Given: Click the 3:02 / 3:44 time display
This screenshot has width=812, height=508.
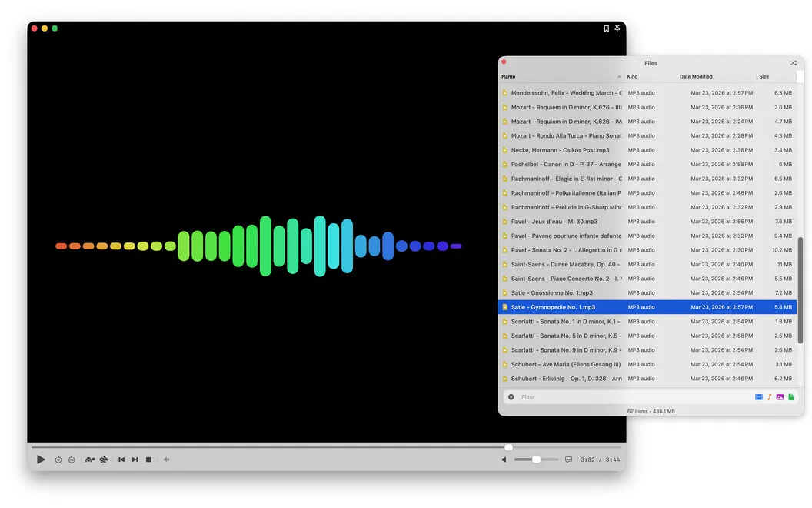Looking at the screenshot, I should (601, 460).
